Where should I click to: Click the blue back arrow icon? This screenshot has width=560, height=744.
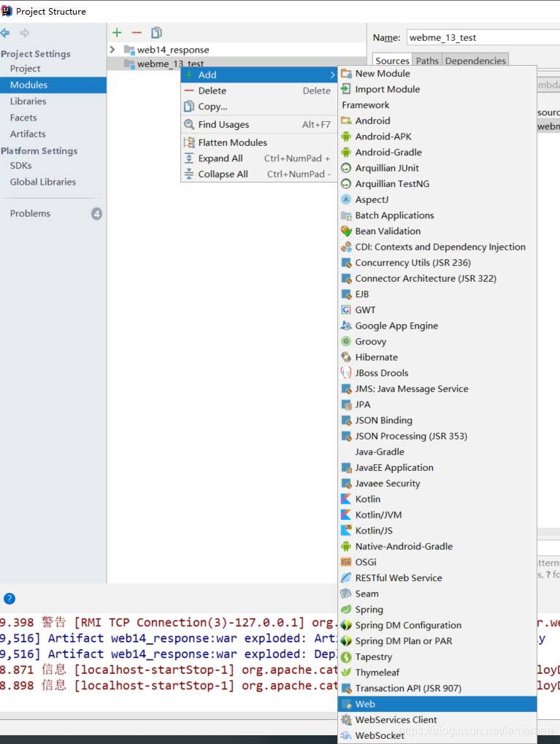(x=5, y=33)
